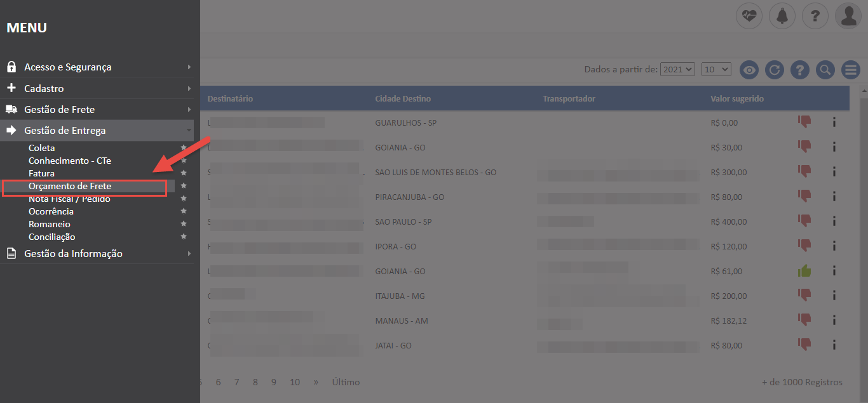Image resolution: width=868 pixels, height=403 pixels.
Task: Toggle favorite star next to Conciliação
Action: coord(184,237)
